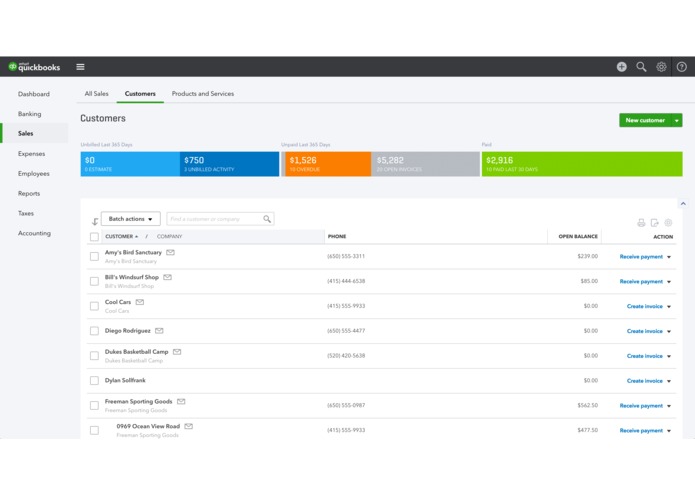The height and width of the screenshot is (494, 695).
Task: Open Expenses in the sidebar
Action: point(31,154)
